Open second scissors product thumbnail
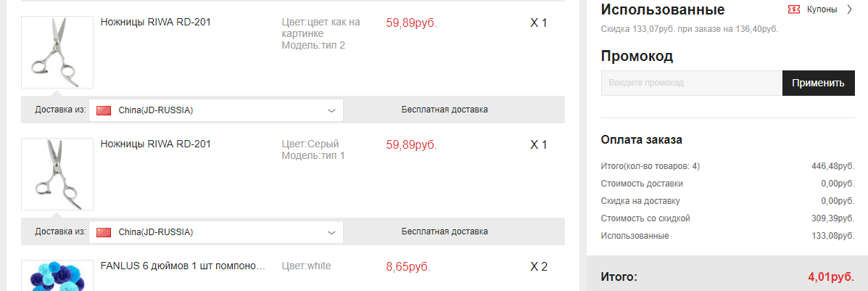 click(x=57, y=174)
